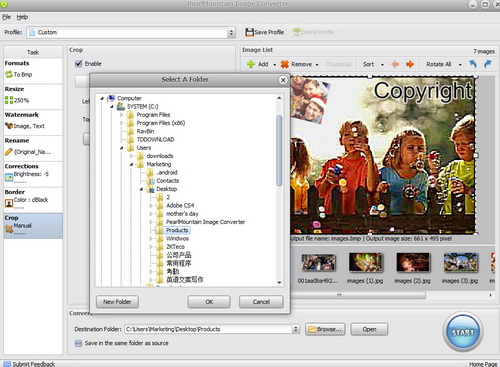Rotate clockwise with blue arrow icon
This screenshot has width=500, height=367.
(x=488, y=64)
